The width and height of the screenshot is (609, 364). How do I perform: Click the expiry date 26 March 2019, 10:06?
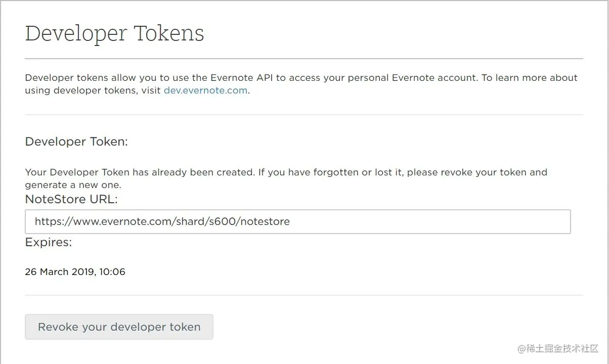coord(75,272)
